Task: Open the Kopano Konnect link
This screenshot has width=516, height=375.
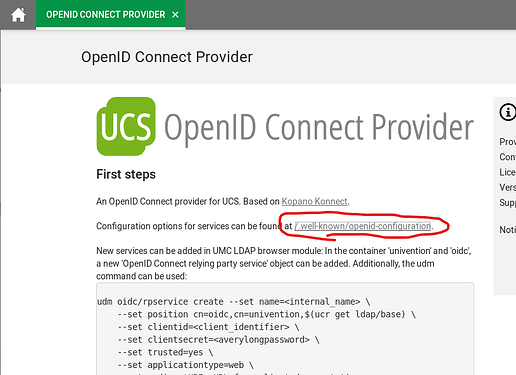Action: click(x=314, y=201)
